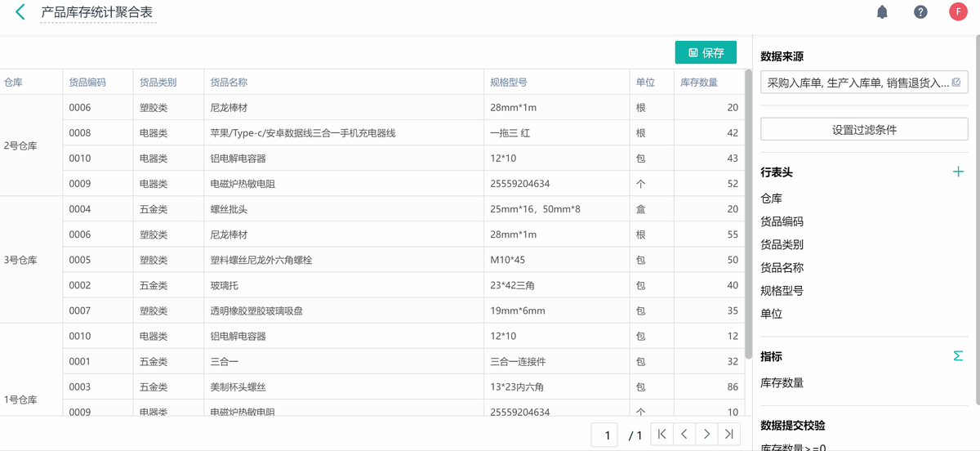Viewport: 980px width, 451px height.
Task: Click the spec cell M10*45
Action: tap(557, 260)
